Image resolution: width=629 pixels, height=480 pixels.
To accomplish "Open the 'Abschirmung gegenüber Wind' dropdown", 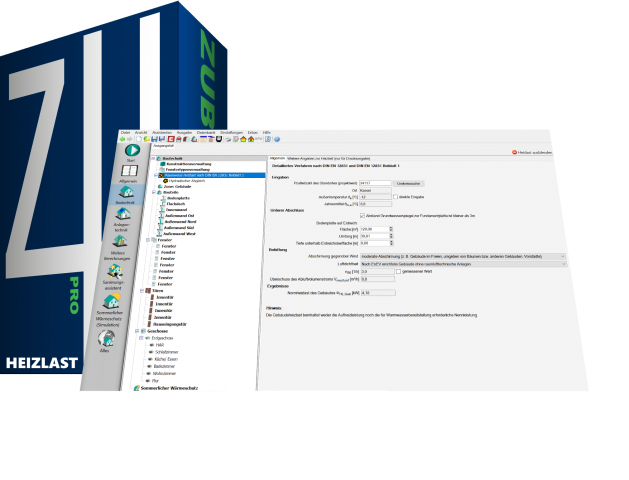I will [x=463, y=256].
